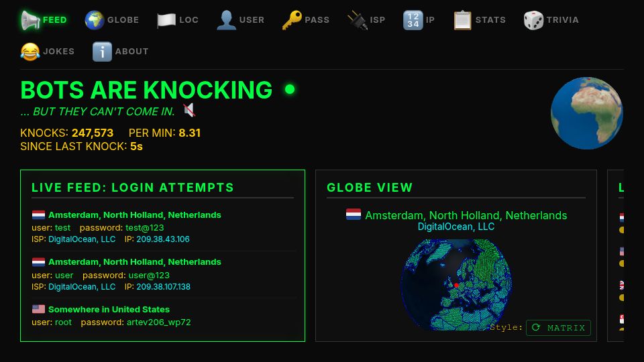The height and width of the screenshot is (362, 644).
Task: Click DigitalOcean, LLC link in Globe View
Action: point(456,227)
